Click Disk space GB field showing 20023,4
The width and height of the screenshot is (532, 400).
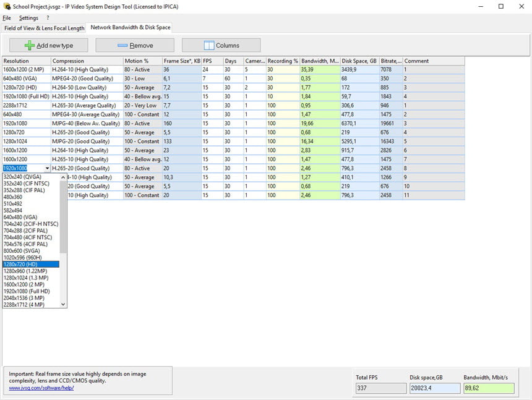tap(435, 388)
